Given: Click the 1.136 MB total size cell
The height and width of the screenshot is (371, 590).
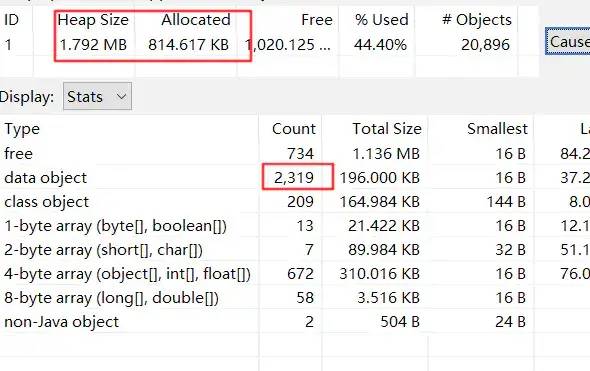Looking at the screenshot, I should 386,154.
